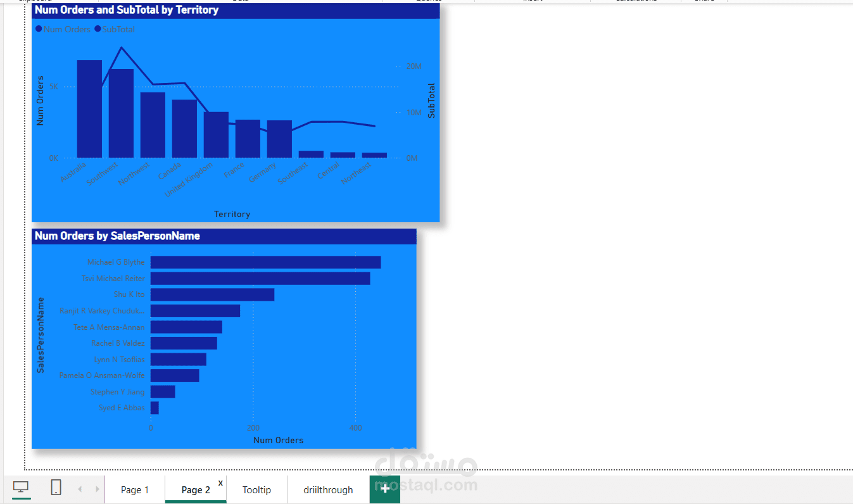The image size is (853, 504).
Task: Click the '5K' axis value
Action: coord(54,87)
